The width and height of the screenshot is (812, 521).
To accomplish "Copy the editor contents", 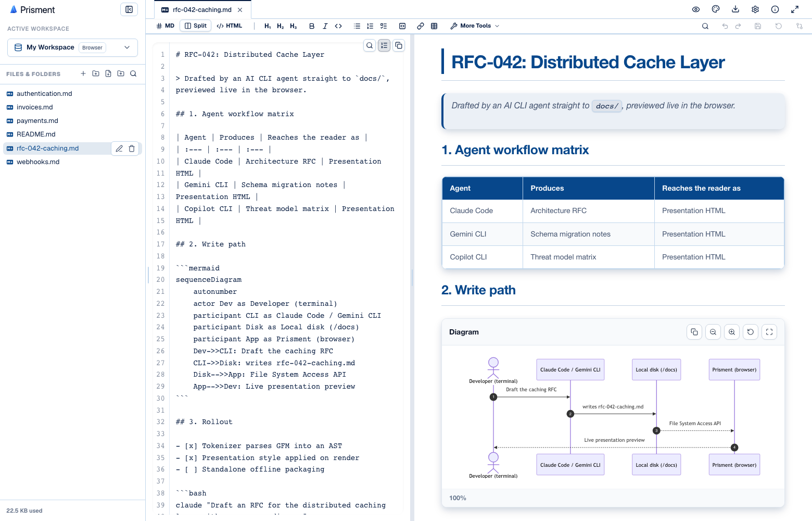I will pos(399,45).
